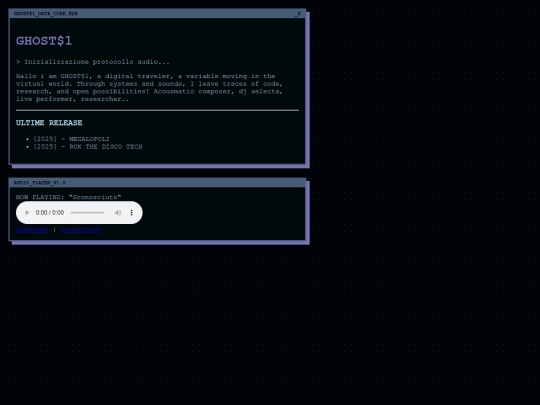Open the Bandcamp link

click(x=32, y=230)
